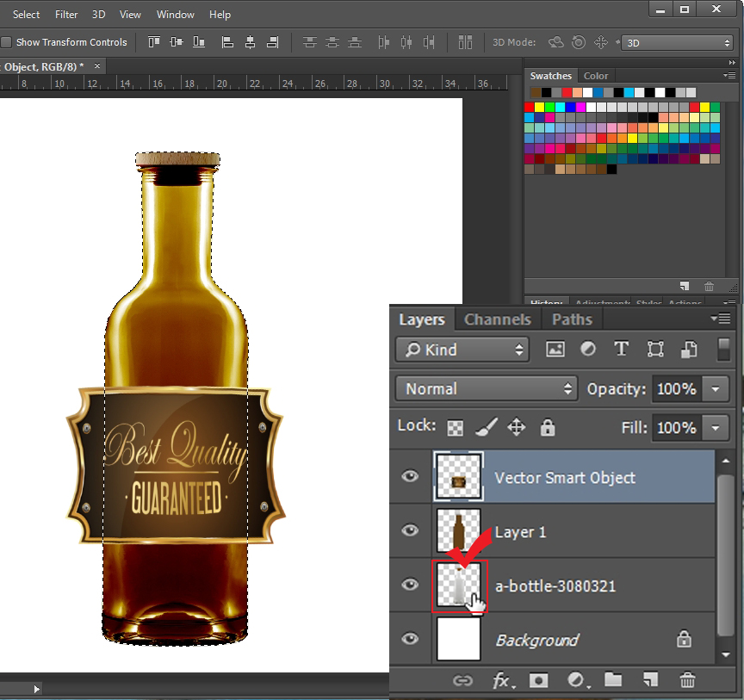Viewport: 744px width, 700px height.
Task: Switch to the Paths tab
Action: pos(572,319)
